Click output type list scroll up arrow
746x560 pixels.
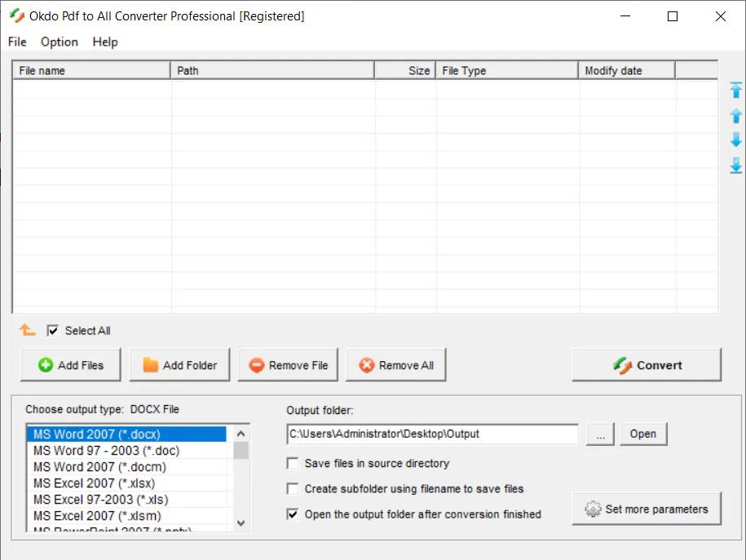(241, 434)
